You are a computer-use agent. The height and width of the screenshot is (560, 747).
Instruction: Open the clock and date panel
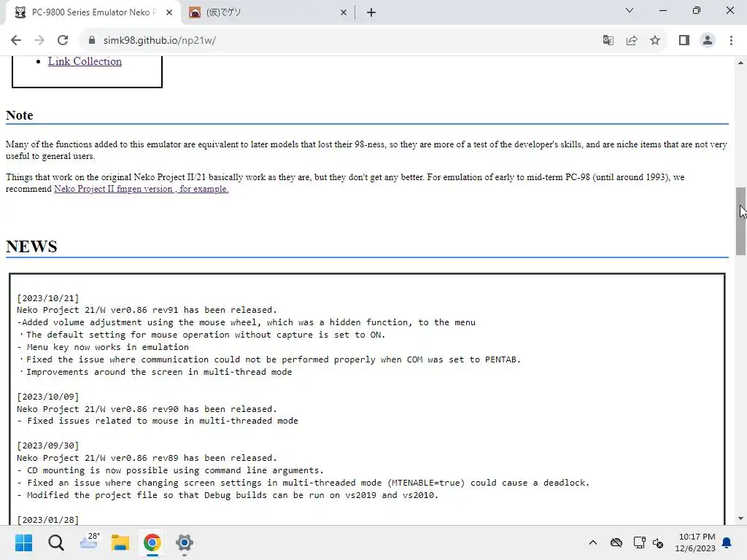(x=695, y=542)
